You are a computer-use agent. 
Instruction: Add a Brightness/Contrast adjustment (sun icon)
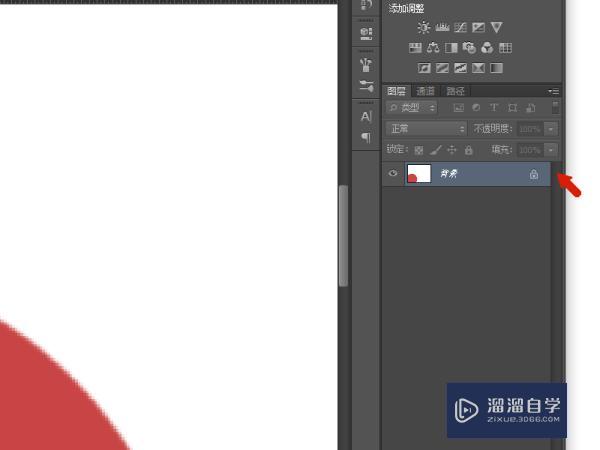coord(424,28)
